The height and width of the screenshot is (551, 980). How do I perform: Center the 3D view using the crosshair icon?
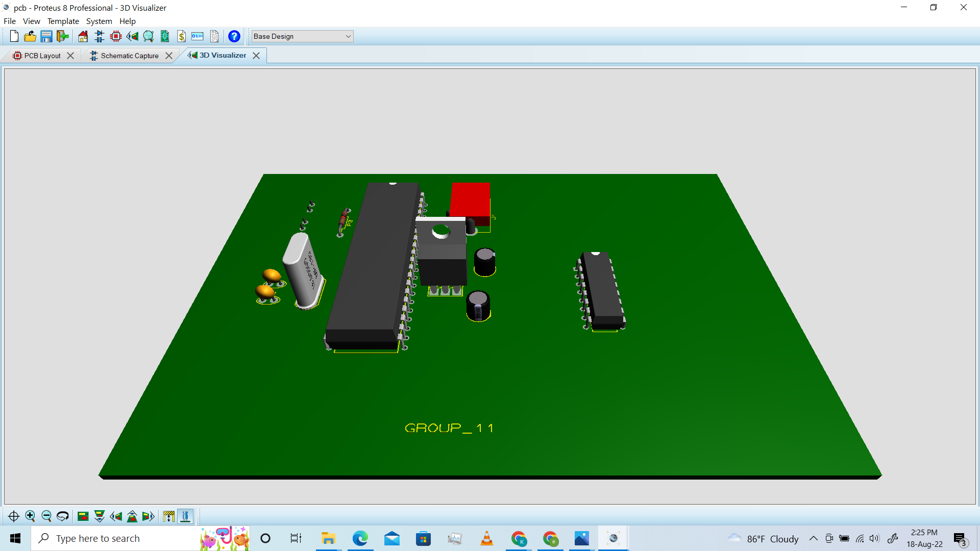[14, 516]
